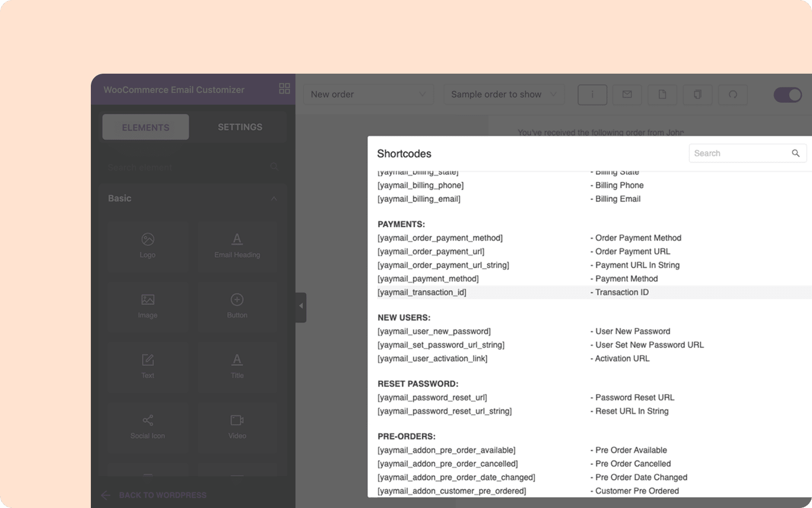
Task: Select [yaymail_payment_method] shortcode
Action: tap(428, 279)
